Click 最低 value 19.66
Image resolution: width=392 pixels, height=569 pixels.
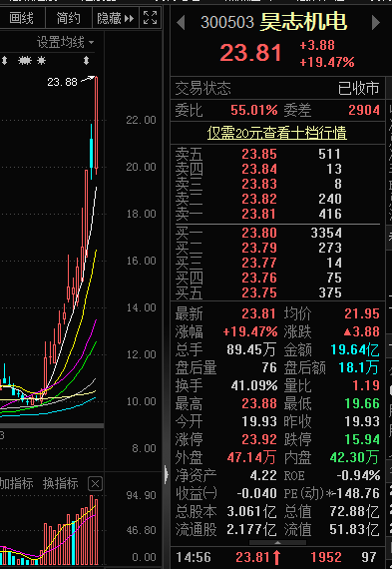362,403
